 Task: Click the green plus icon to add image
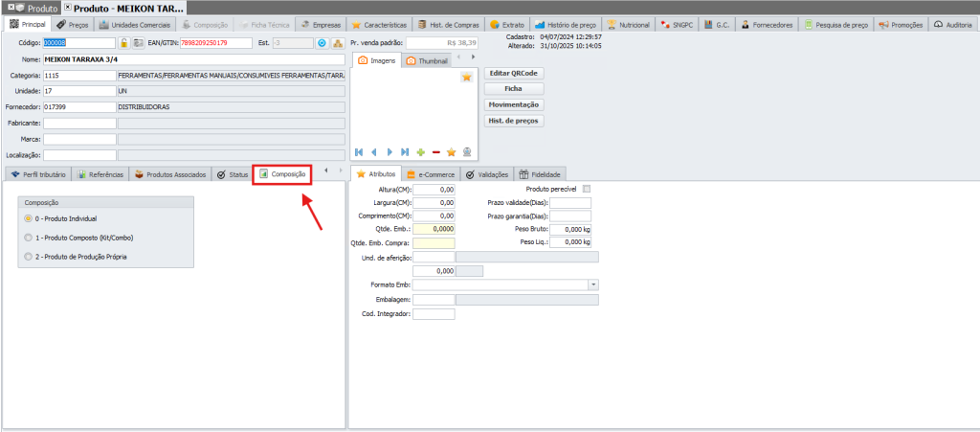(421, 152)
